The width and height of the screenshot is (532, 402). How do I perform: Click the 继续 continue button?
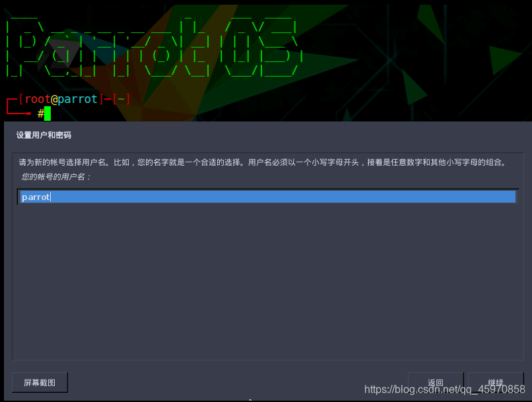496,383
